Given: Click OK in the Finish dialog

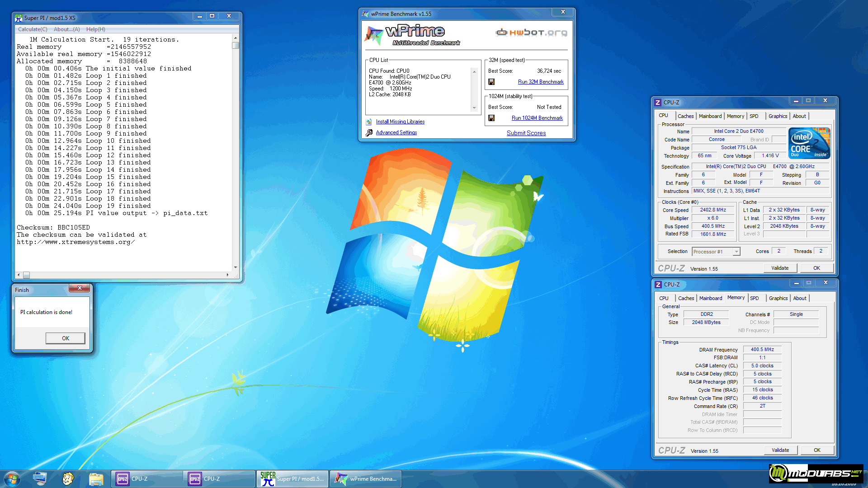Looking at the screenshot, I should 66,338.
